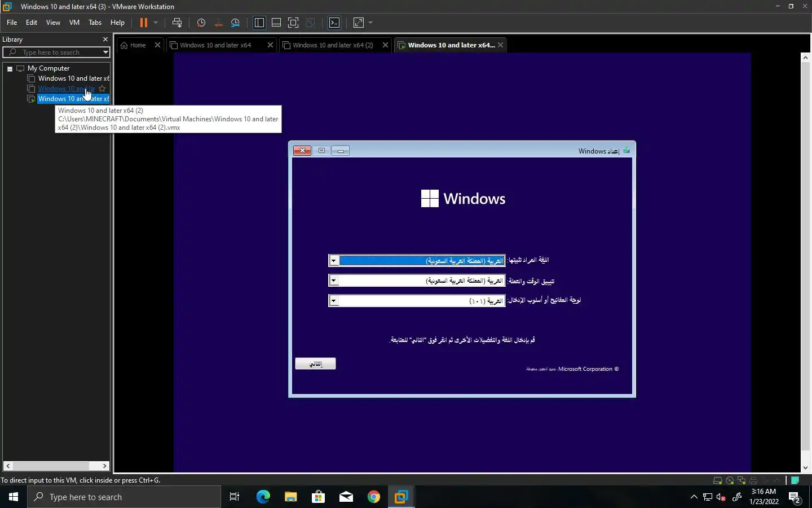Click the teal message log note icon

tap(795, 481)
